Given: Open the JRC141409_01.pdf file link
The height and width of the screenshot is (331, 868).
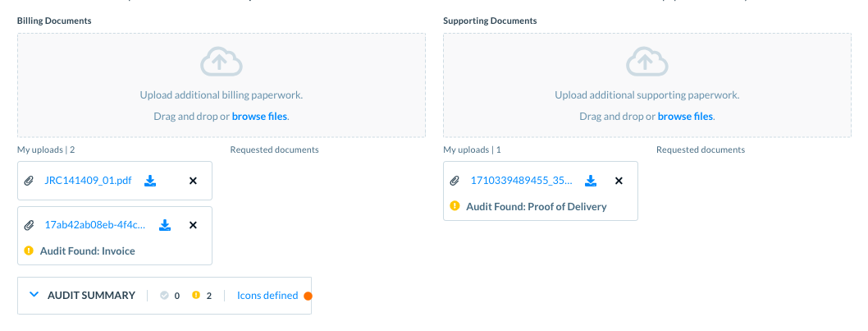Looking at the screenshot, I should coord(88,181).
